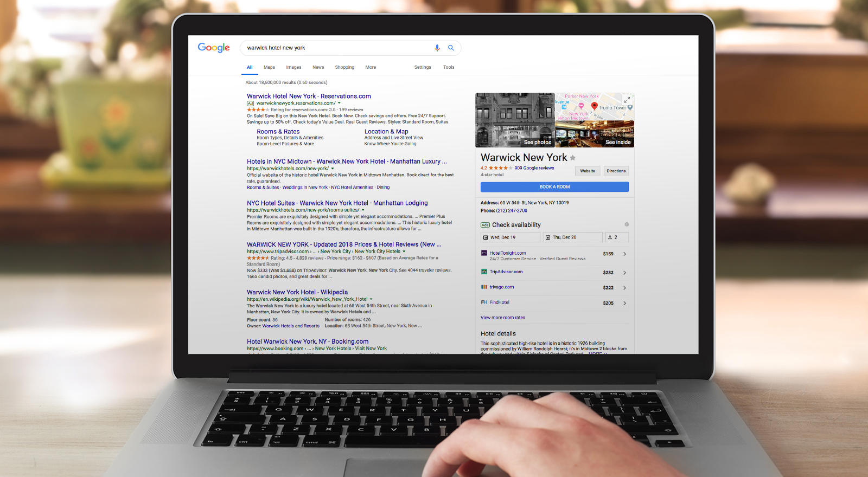Click the magnifying glass search icon
Image resolution: width=868 pixels, height=477 pixels.
coord(451,48)
